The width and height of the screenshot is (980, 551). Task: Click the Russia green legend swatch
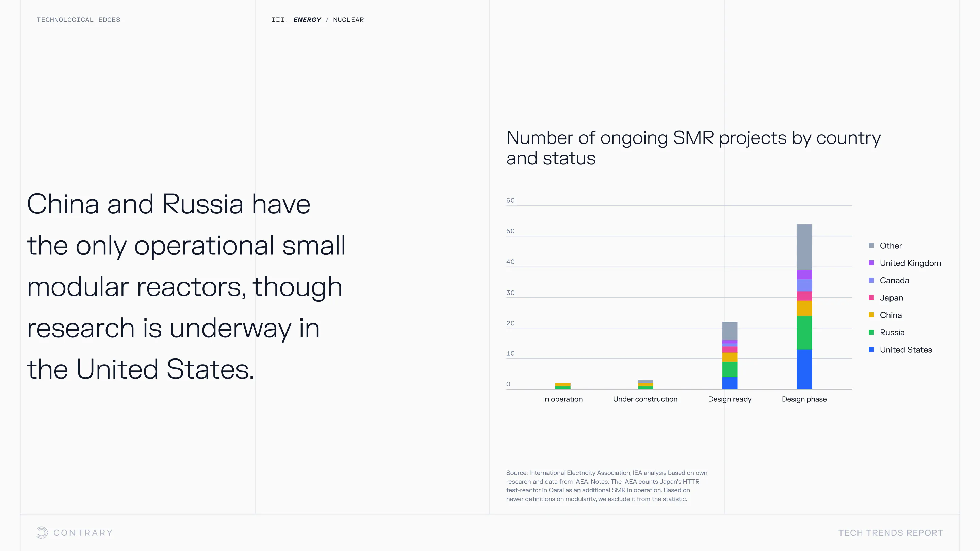[x=871, y=332]
